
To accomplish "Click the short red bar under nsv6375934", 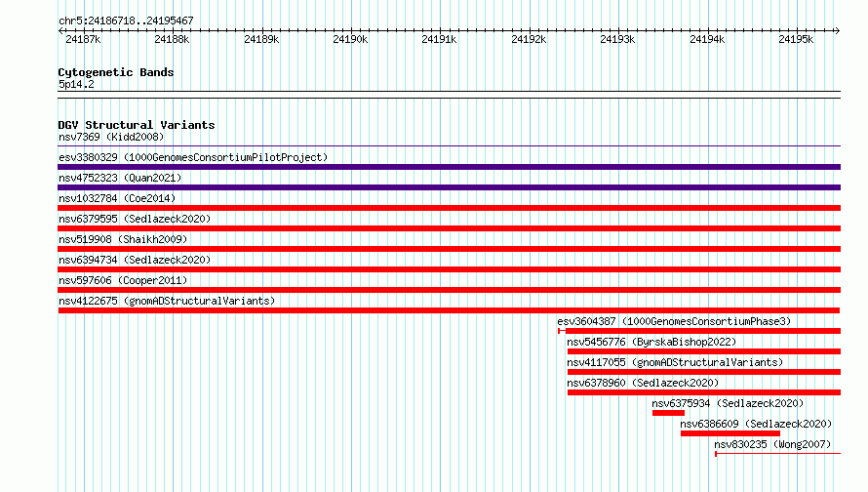I will point(668,413).
